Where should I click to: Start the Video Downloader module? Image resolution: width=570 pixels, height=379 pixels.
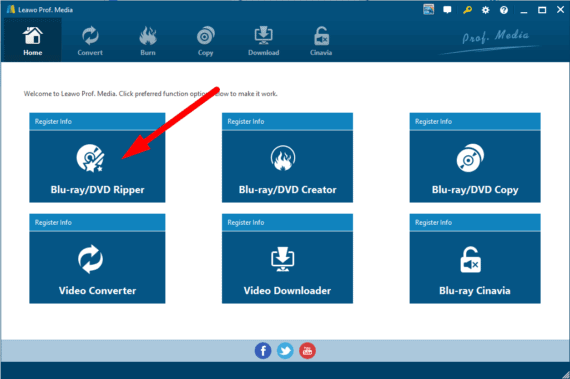pos(287,267)
